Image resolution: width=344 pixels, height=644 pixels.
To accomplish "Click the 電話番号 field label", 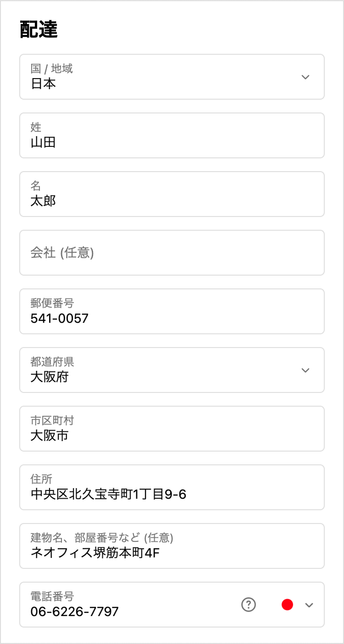I will pos(52,596).
